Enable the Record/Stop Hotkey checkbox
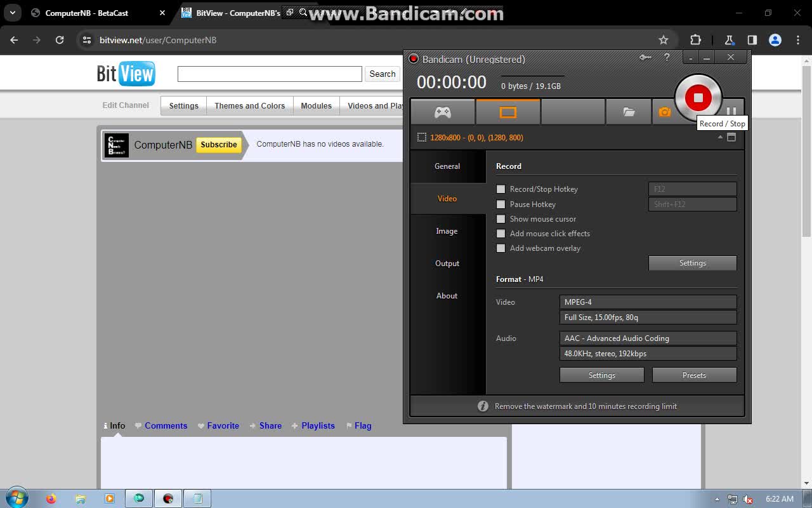This screenshot has height=508, width=812. [x=501, y=189]
